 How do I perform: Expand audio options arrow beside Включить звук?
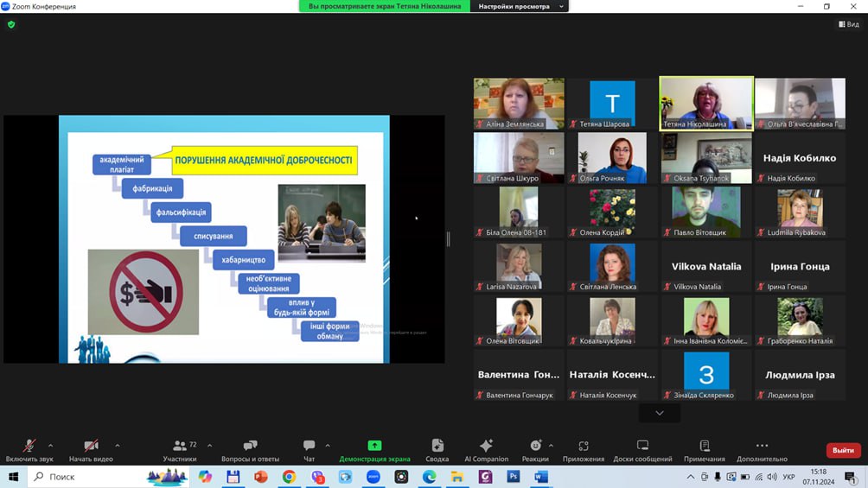[x=50, y=446]
